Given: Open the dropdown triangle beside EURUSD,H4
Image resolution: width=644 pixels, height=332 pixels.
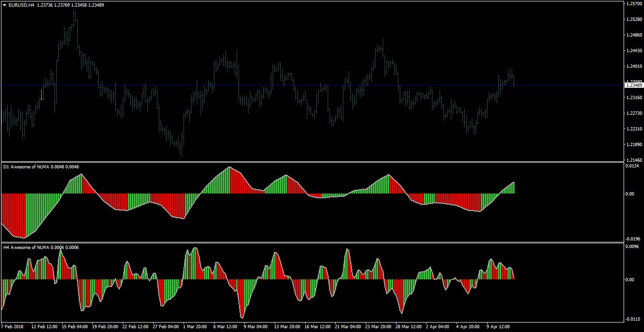Looking at the screenshot, I should [x=4, y=5].
